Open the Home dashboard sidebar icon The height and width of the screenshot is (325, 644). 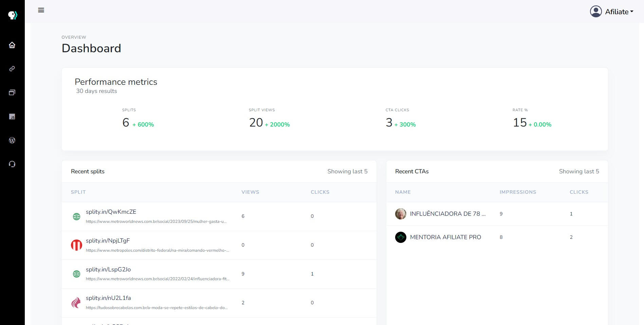point(12,45)
